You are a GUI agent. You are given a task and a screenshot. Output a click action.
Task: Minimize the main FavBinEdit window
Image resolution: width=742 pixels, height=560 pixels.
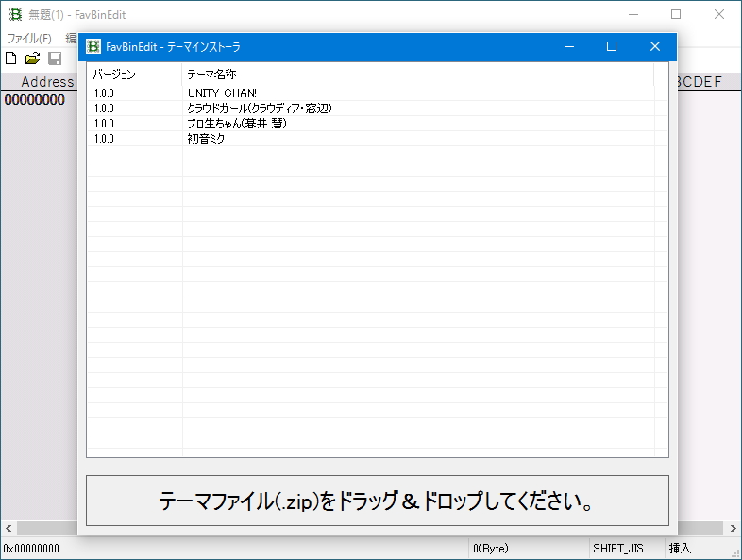(x=633, y=15)
